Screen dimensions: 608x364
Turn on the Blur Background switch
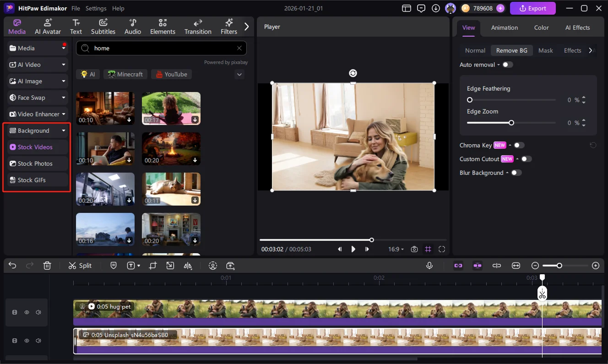(x=517, y=173)
